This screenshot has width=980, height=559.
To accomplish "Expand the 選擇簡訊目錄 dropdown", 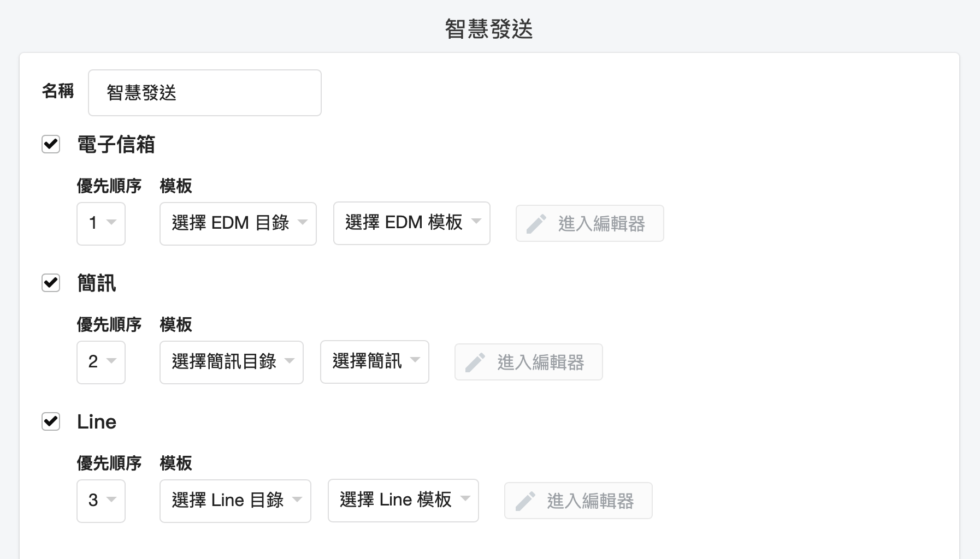I will click(x=231, y=362).
